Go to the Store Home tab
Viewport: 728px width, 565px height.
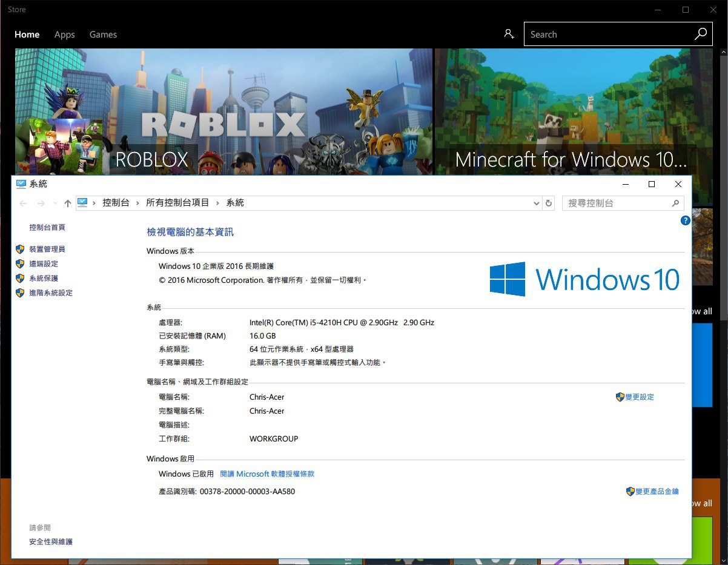click(27, 35)
